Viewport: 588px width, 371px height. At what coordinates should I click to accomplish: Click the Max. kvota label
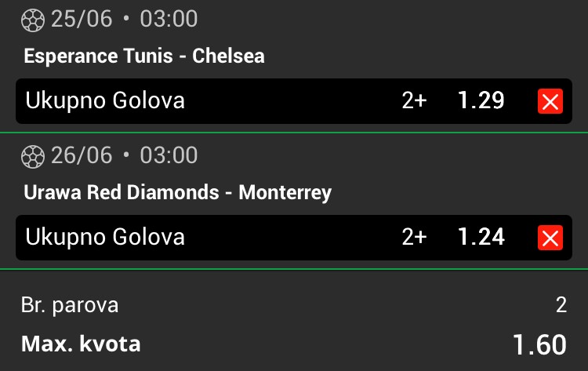coord(81,344)
